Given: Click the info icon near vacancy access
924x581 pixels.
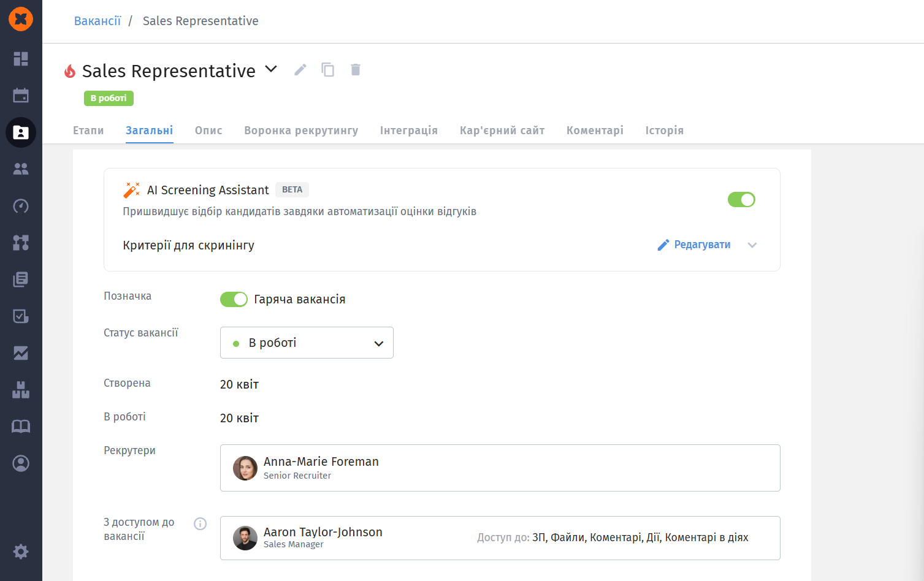Looking at the screenshot, I should (x=200, y=524).
